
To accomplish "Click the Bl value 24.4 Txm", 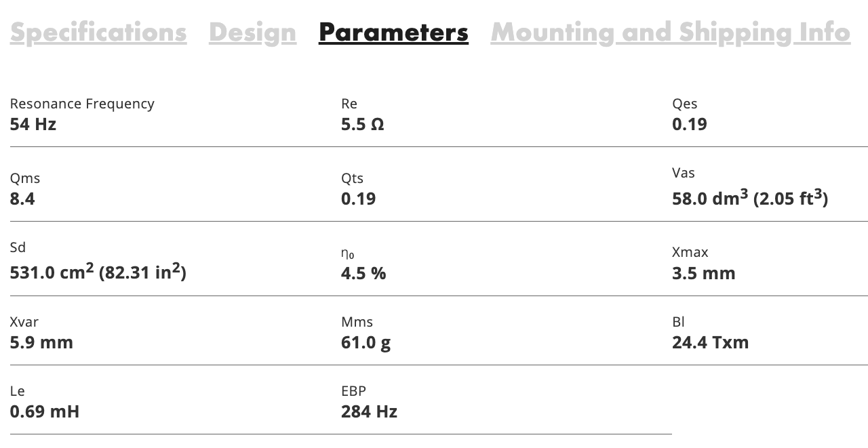I will tap(710, 342).
